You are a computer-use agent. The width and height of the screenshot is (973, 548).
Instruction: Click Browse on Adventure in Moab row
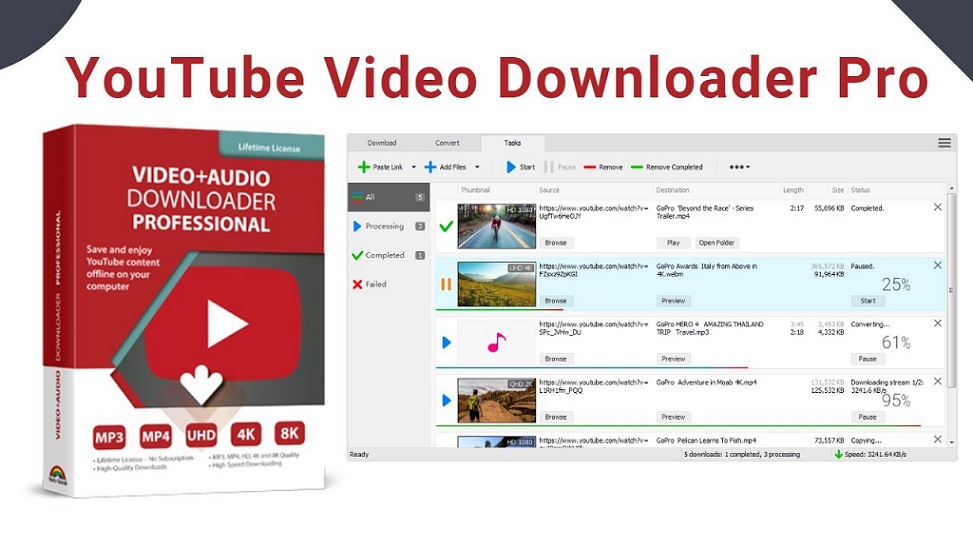pyautogui.click(x=555, y=417)
